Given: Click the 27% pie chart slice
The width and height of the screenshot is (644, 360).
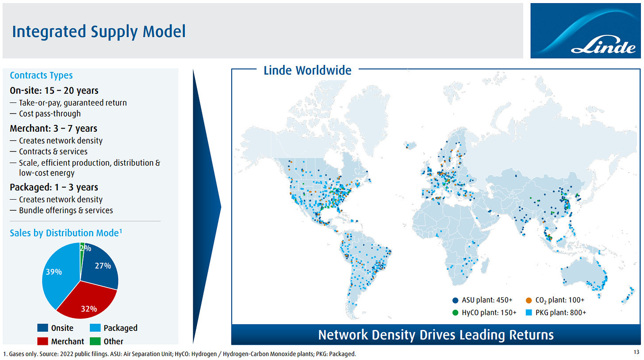Looking at the screenshot, I should click(x=103, y=267).
